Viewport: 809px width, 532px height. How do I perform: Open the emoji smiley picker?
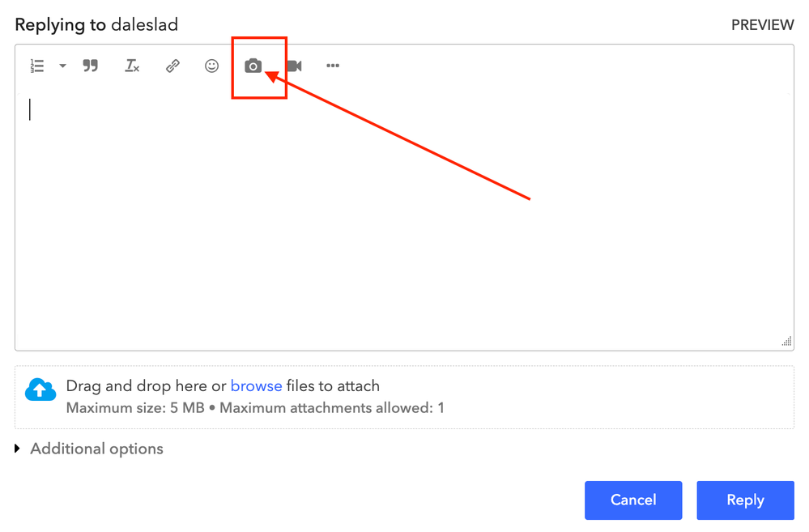tap(211, 66)
